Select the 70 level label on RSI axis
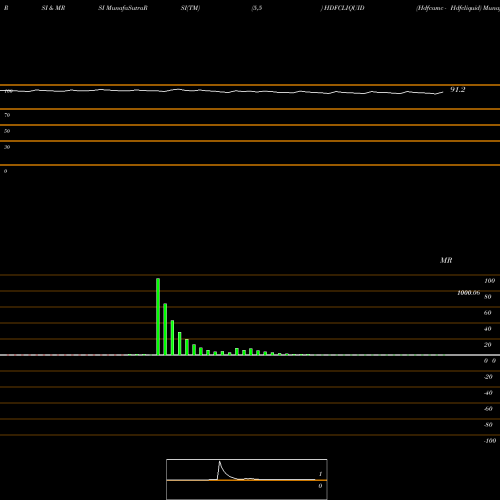The height and width of the screenshot is (500, 500). click(7, 115)
